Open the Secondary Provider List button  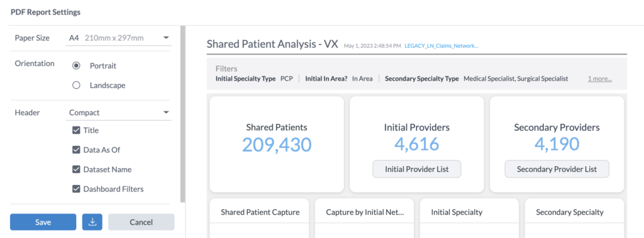click(x=557, y=169)
